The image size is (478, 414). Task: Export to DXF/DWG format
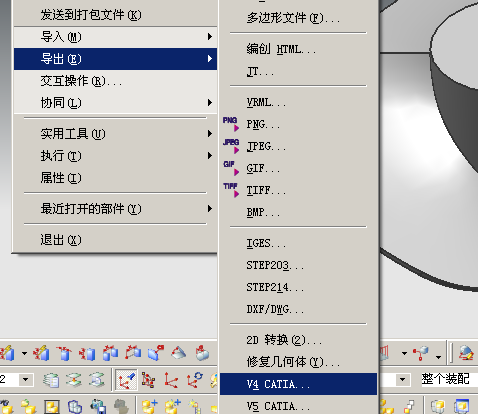pyautogui.click(x=298, y=309)
